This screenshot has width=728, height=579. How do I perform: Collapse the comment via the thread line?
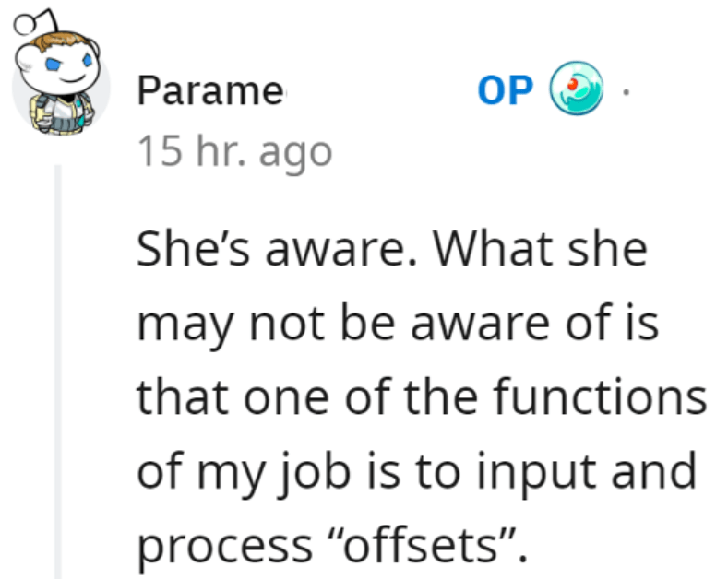click(58, 372)
